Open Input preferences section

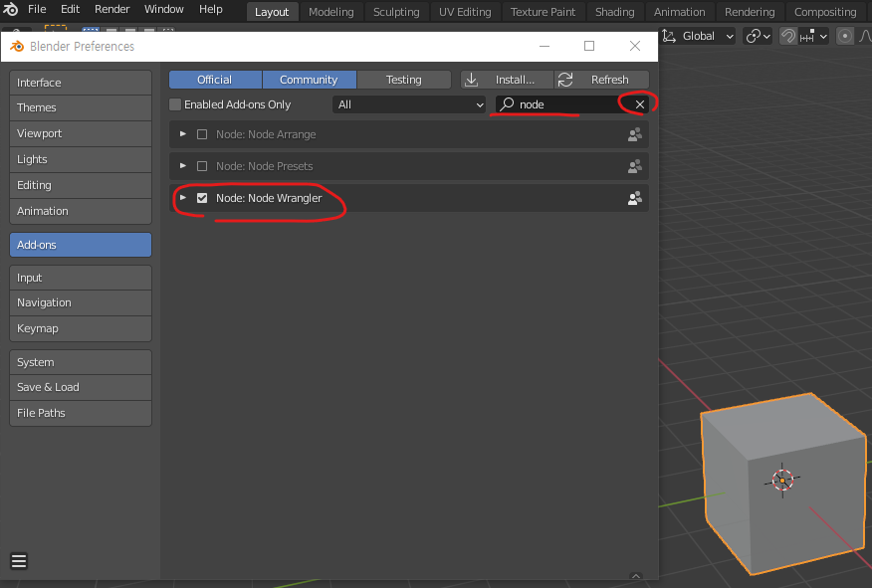tap(81, 278)
